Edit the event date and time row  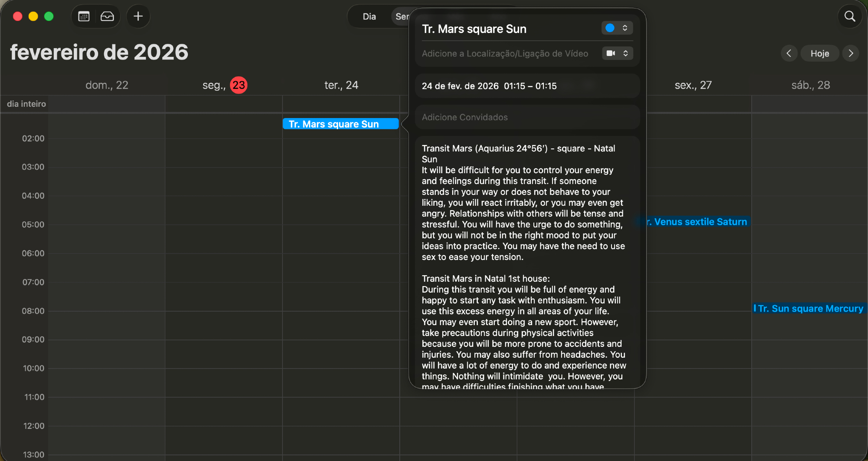click(x=527, y=86)
